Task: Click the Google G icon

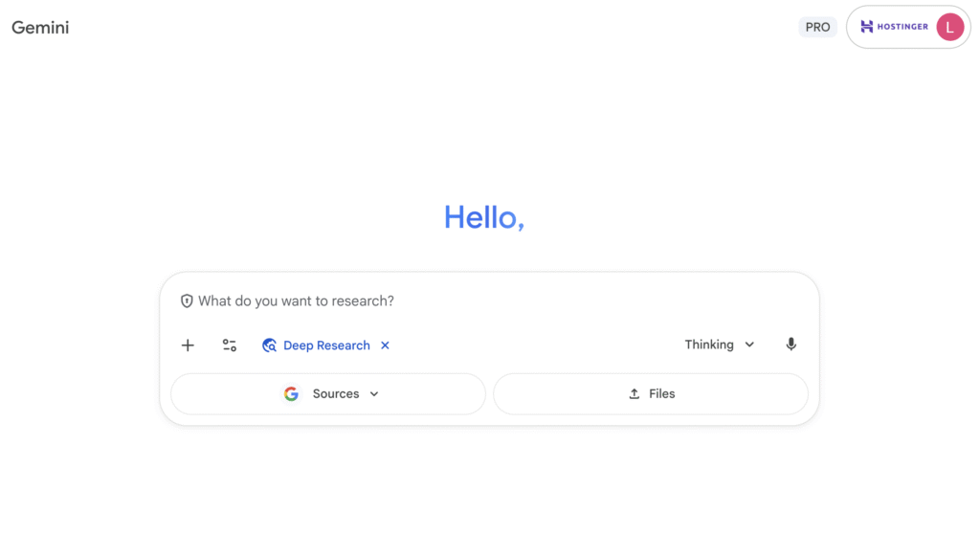Action: (291, 393)
